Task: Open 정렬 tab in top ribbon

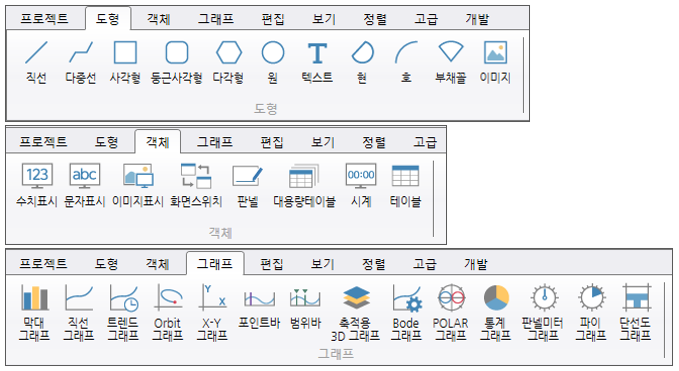Action: [375, 19]
